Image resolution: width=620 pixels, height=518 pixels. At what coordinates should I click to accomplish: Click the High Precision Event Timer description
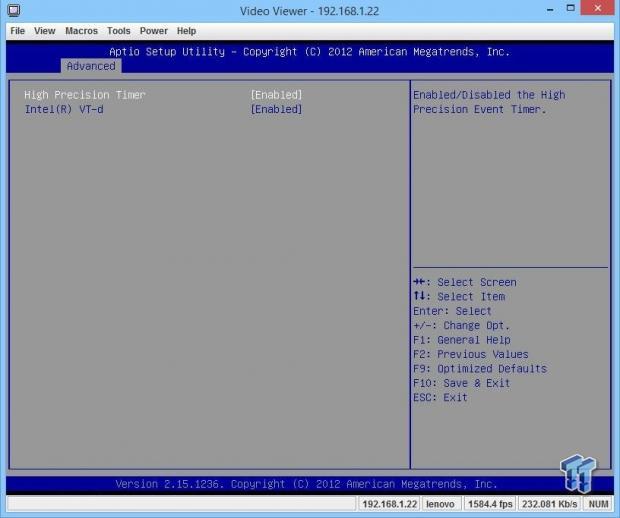489,102
